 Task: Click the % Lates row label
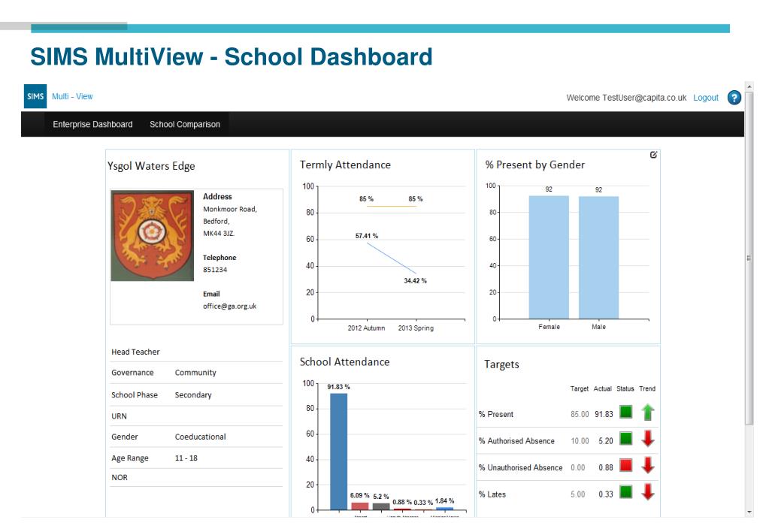[x=492, y=494]
